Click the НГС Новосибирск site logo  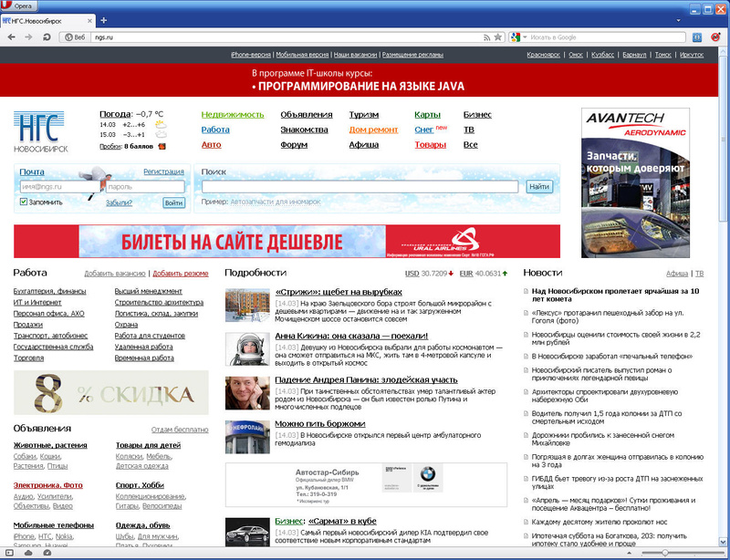40,131
